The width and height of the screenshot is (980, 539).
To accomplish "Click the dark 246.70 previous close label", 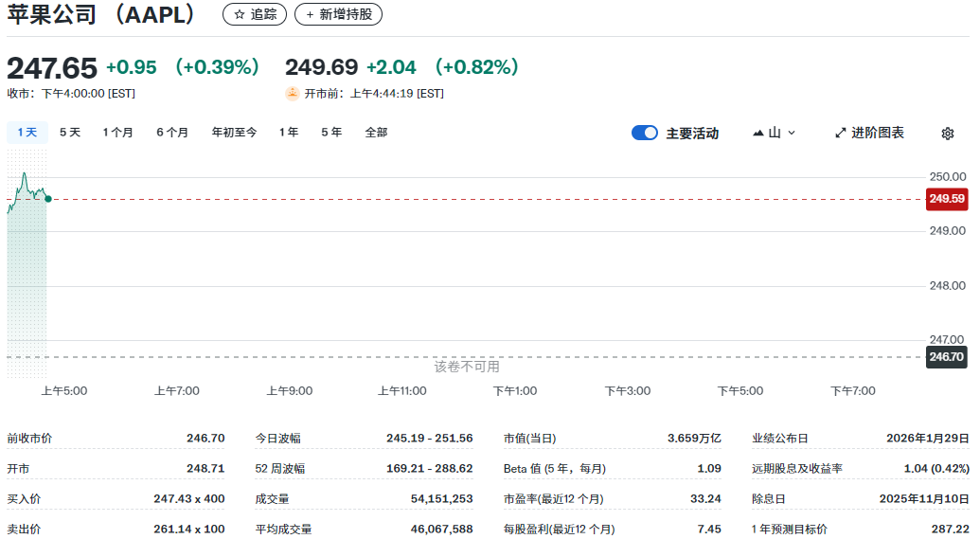I will [x=947, y=357].
